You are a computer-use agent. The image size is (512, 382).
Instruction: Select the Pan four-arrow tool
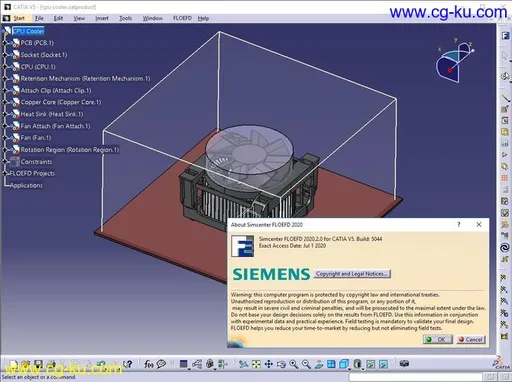click(269, 364)
